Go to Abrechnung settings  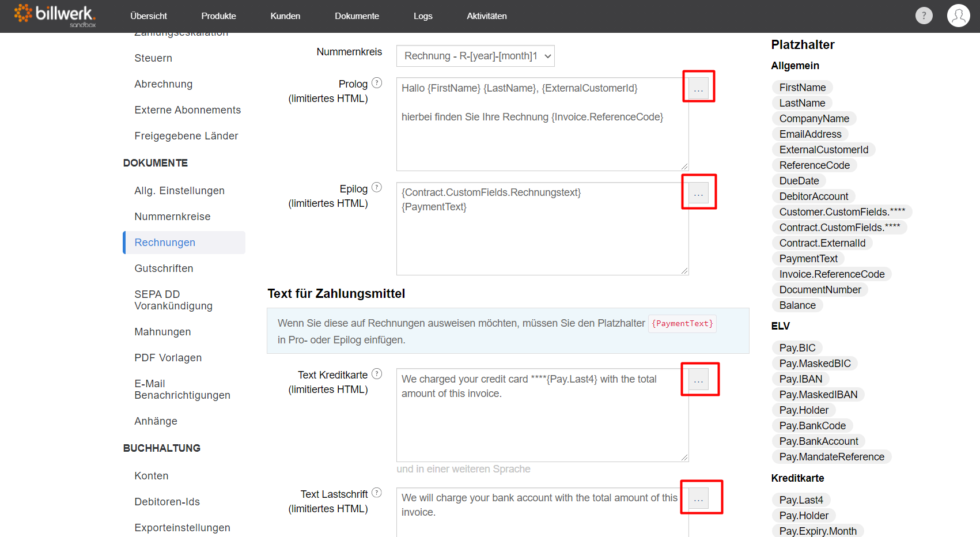(164, 84)
